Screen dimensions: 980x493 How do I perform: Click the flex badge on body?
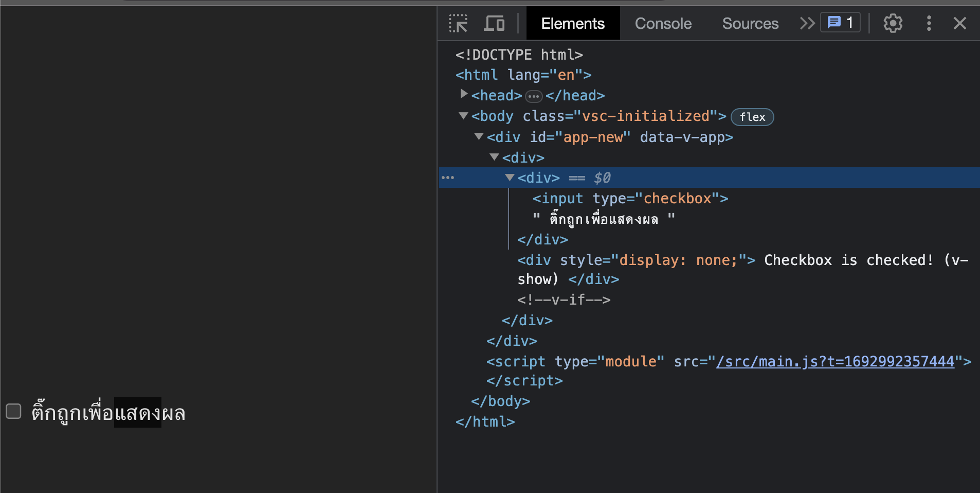(x=752, y=117)
